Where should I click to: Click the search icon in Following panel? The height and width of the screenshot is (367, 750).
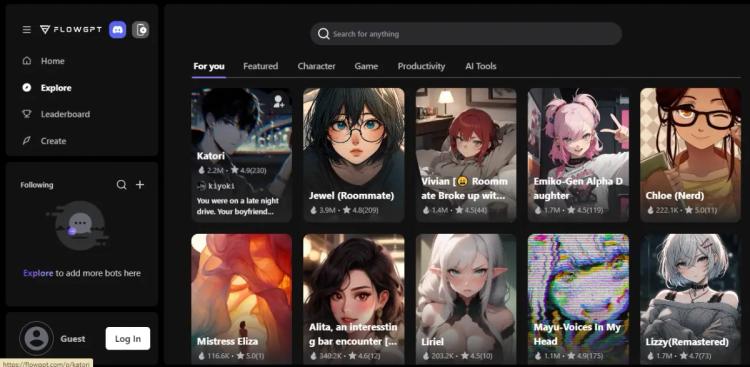click(121, 185)
